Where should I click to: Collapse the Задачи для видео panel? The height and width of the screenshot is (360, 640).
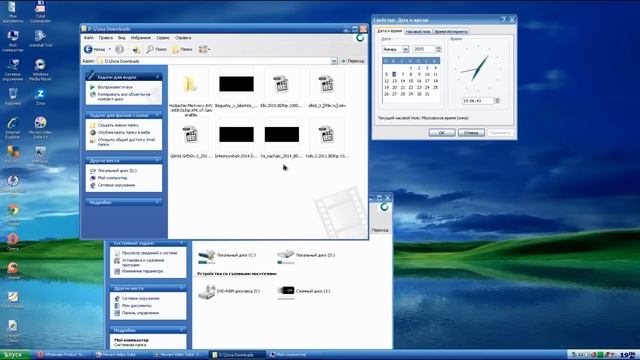158,76
